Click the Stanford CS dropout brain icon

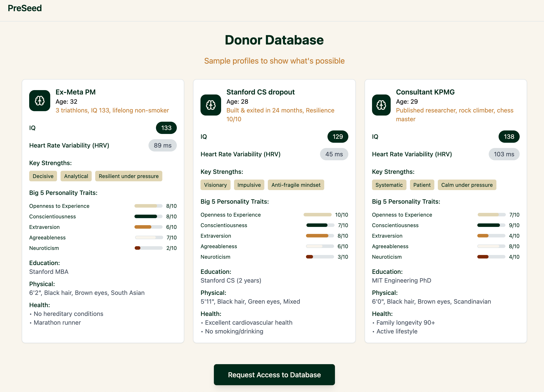pyautogui.click(x=211, y=105)
